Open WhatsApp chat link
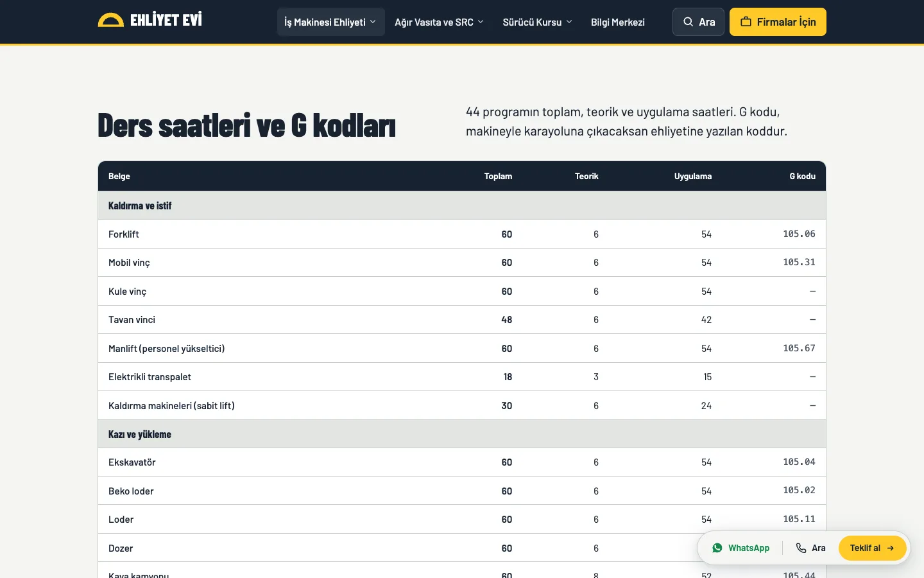The width and height of the screenshot is (924, 578). click(x=741, y=548)
